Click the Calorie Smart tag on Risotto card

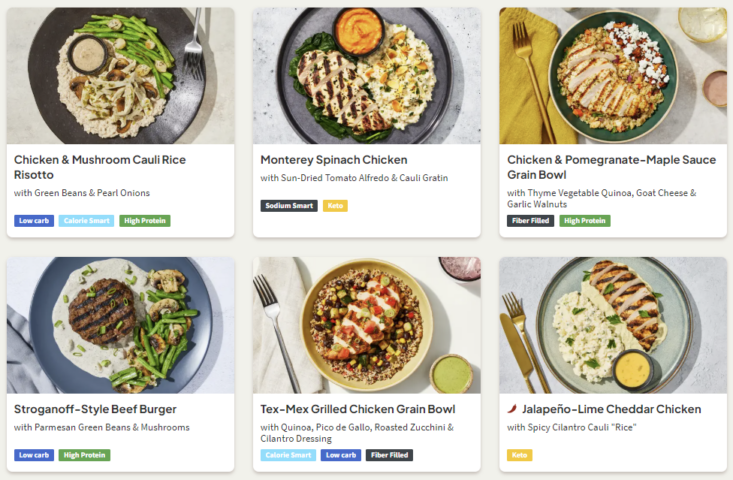(87, 221)
